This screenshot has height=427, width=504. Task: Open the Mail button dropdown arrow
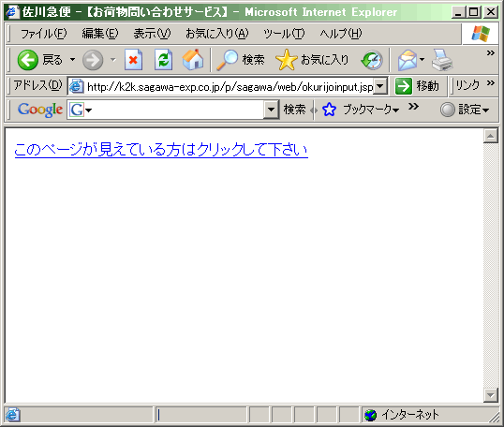click(x=422, y=59)
